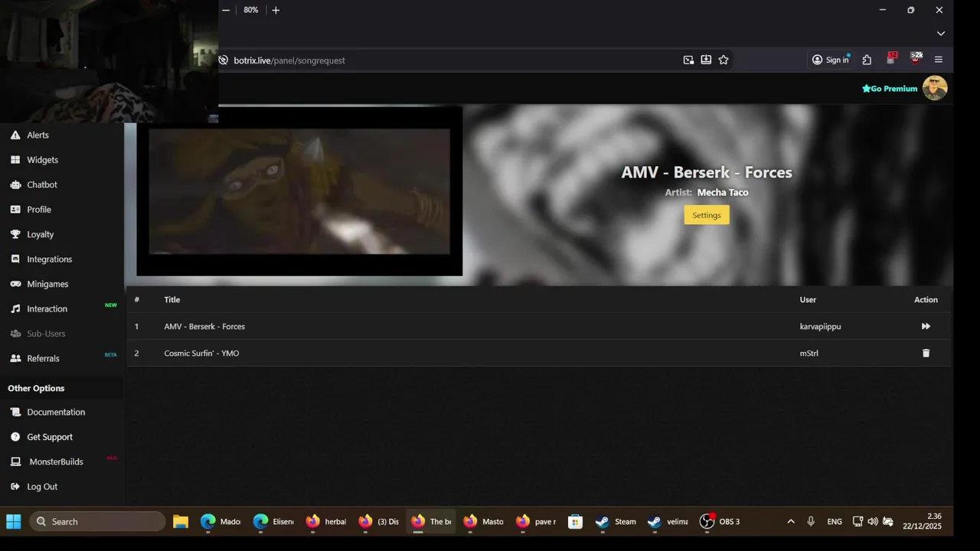Zoom out with the minus button

226,10
